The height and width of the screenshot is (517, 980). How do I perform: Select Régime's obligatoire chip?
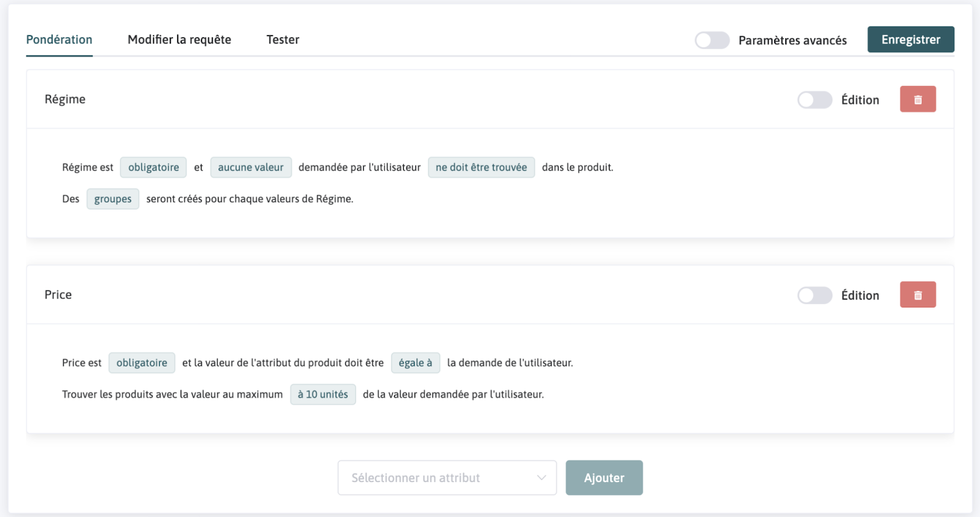(153, 167)
